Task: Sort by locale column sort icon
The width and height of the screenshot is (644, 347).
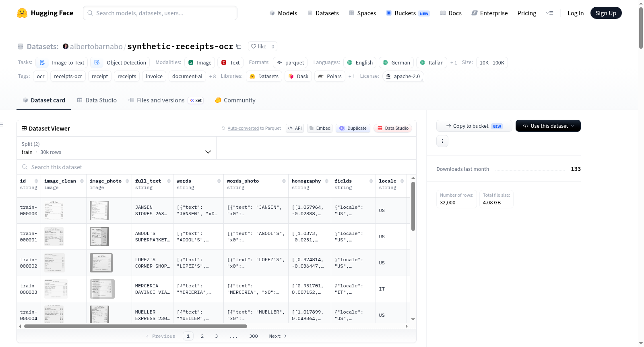Action: point(402,181)
